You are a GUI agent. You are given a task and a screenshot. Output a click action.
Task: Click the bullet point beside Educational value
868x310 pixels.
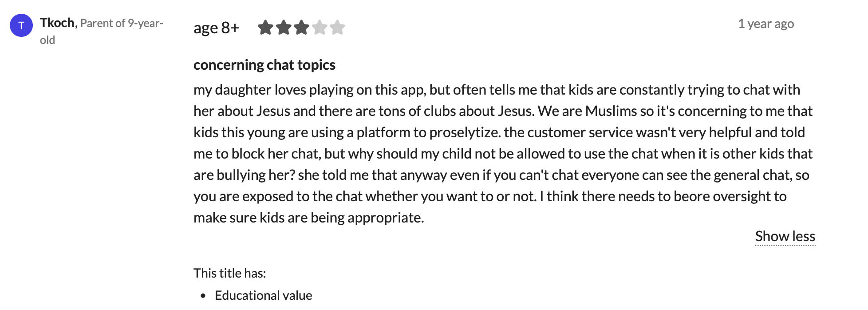click(x=203, y=295)
